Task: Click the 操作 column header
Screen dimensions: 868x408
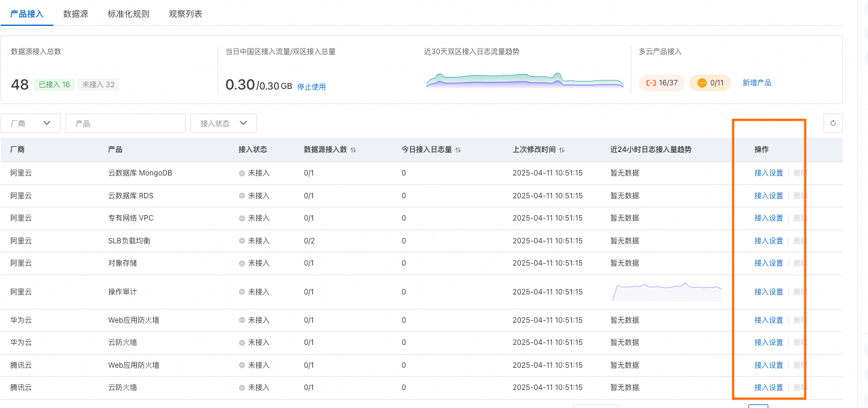Action: click(x=762, y=150)
